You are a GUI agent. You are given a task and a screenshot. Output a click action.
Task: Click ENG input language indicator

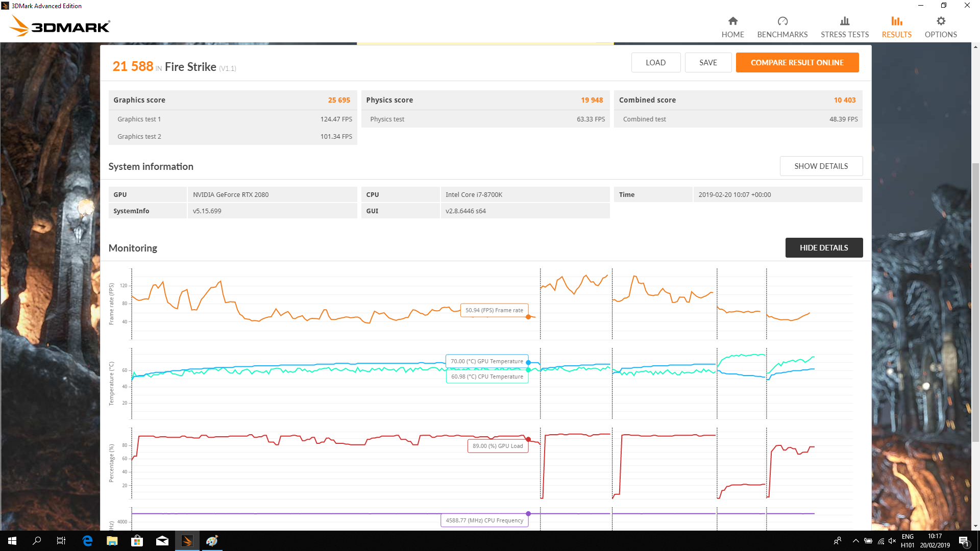908,541
